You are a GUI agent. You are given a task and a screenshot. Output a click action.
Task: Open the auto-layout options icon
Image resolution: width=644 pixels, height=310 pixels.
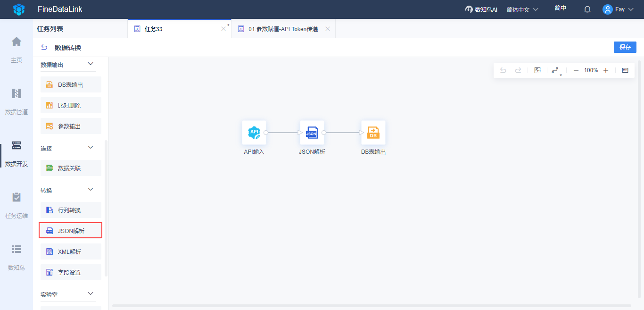point(556,71)
